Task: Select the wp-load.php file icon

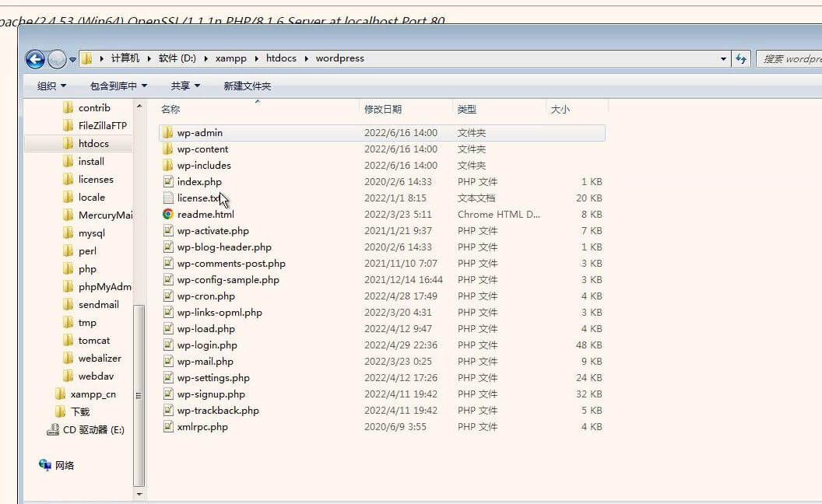Action: pos(168,328)
